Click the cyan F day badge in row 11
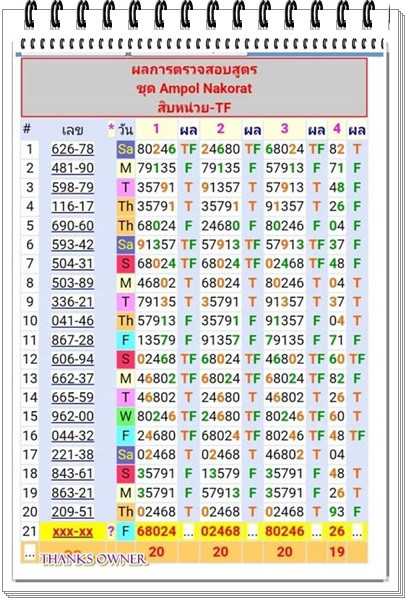Image resolution: width=407 pixels, height=600 pixels. tap(125, 340)
